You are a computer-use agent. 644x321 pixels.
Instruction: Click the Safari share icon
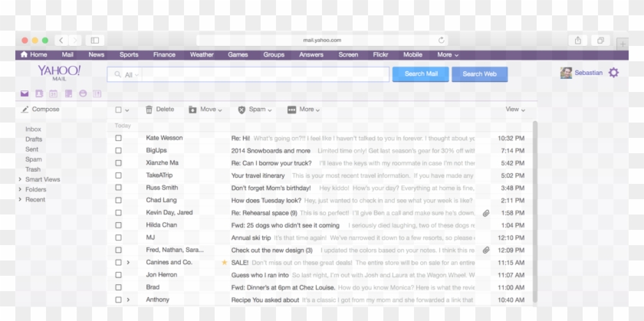point(578,41)
